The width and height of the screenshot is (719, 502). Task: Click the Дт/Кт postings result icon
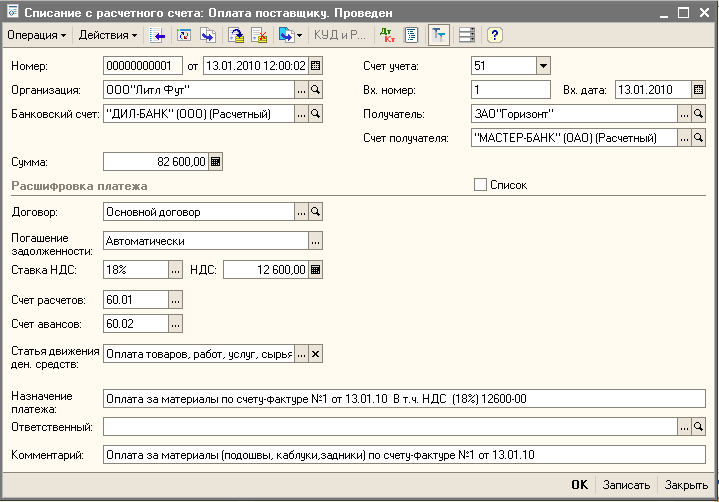pos(387,35)
